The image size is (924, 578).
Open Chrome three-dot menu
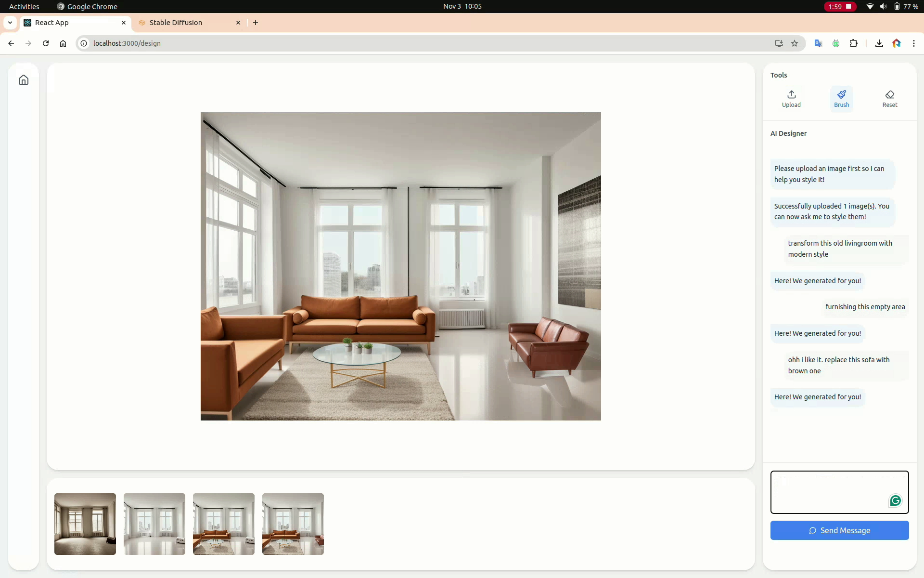[x=913, y=43]
